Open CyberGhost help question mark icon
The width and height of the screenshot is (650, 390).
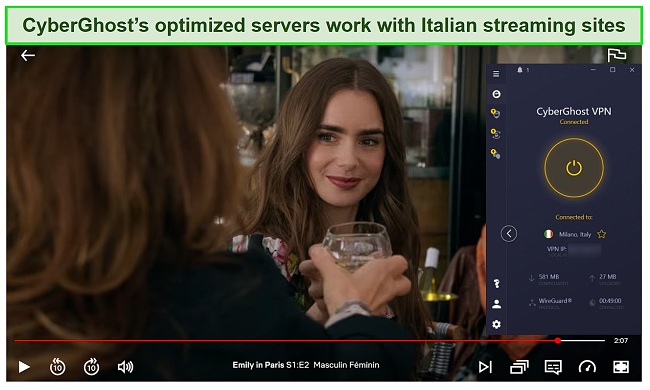[496, 283]
